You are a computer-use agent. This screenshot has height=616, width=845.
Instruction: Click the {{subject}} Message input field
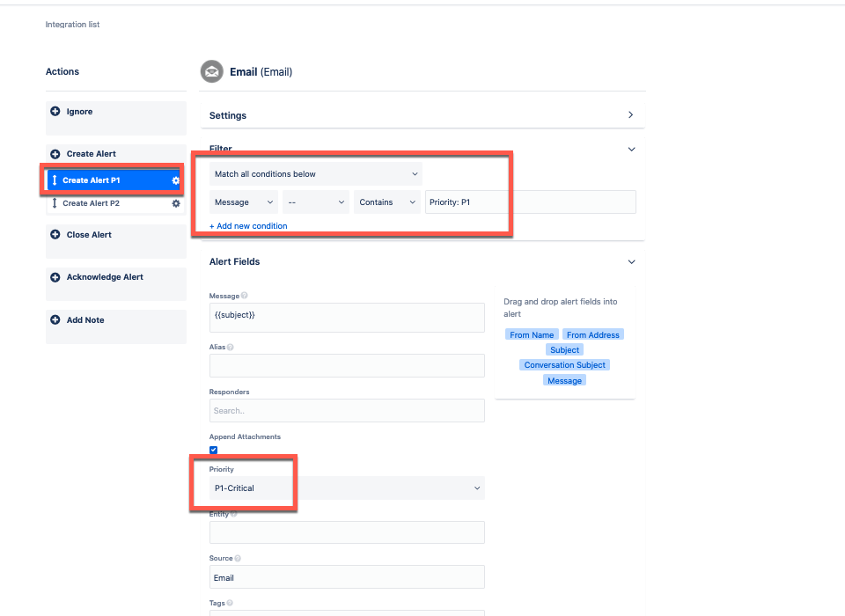point(347,318)
